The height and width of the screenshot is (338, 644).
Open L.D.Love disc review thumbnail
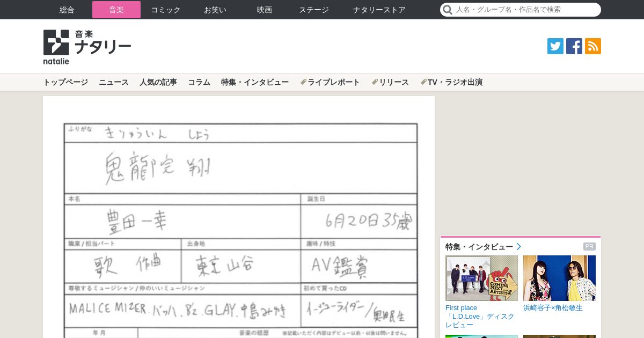pyautogui.click(x=481, y=278)
